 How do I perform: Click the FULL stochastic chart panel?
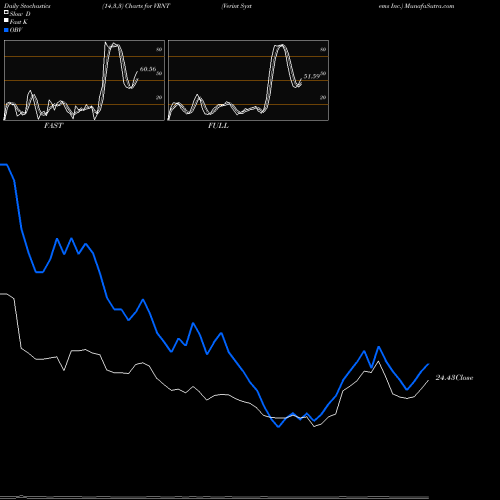pyautogui.click(x=248, y=80)
